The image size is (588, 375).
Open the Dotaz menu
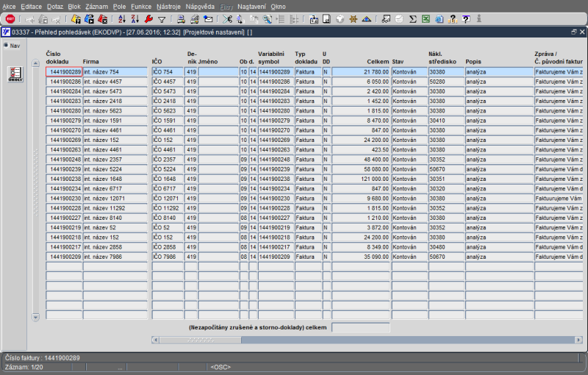[x=54, y=7]
